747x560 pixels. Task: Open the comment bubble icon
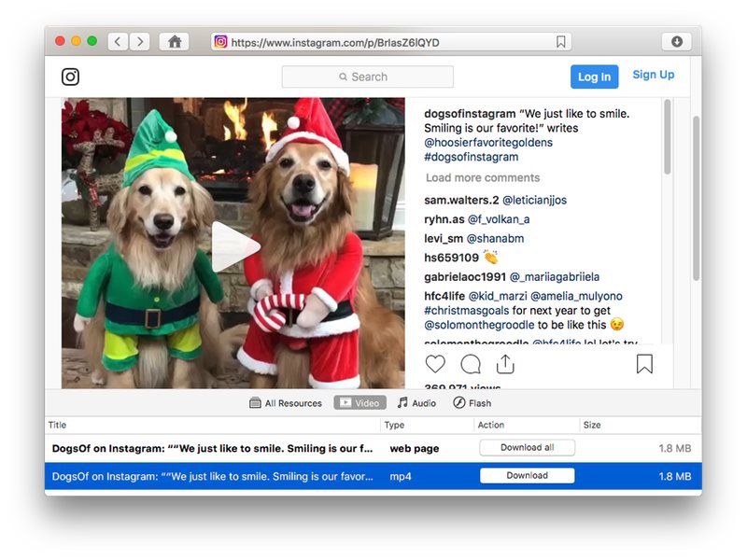(471, 364)
